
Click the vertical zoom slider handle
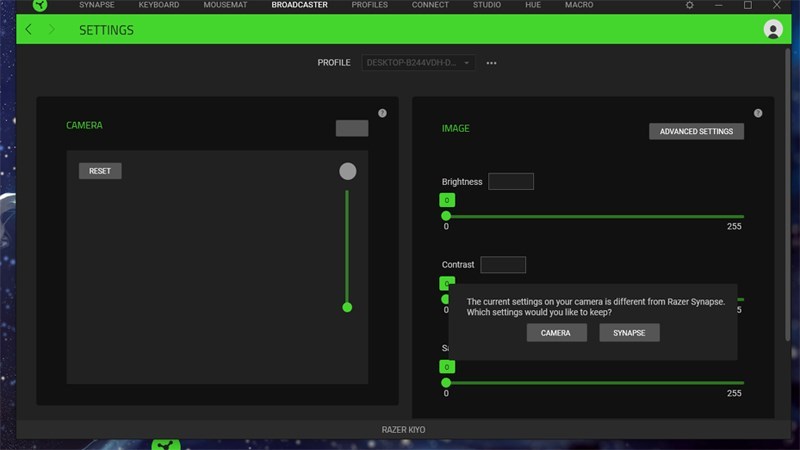347,307
